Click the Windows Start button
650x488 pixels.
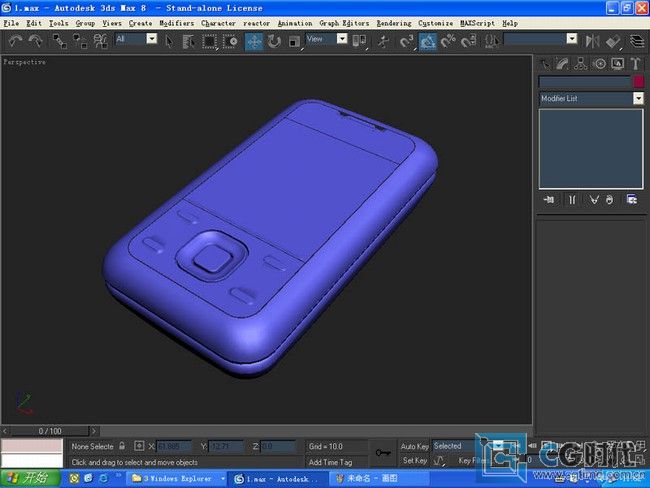click(x=30, y=478)
